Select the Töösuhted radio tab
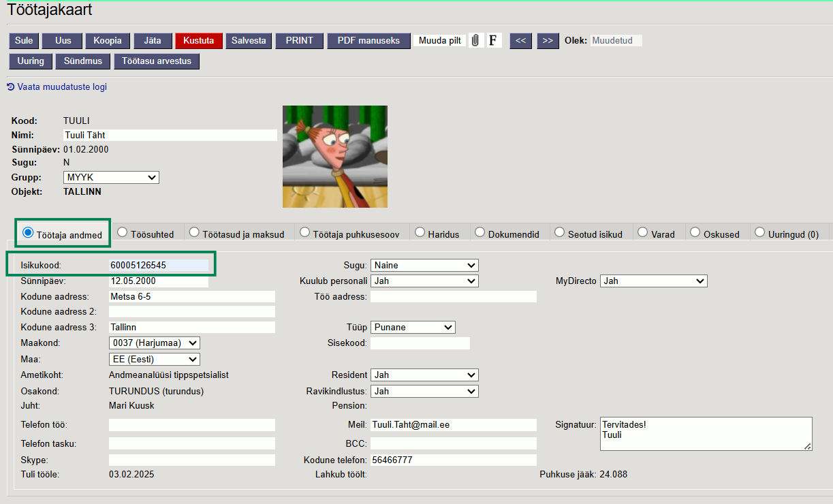This screenshot has width=833, height=504. 123,232
